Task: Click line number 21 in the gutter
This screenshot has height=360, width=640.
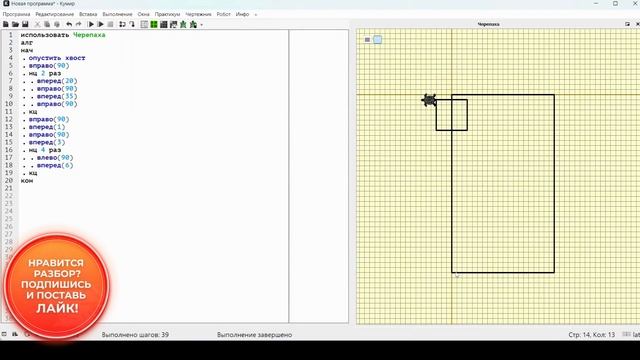Action: pyautogui.click(x=9, y=188)
